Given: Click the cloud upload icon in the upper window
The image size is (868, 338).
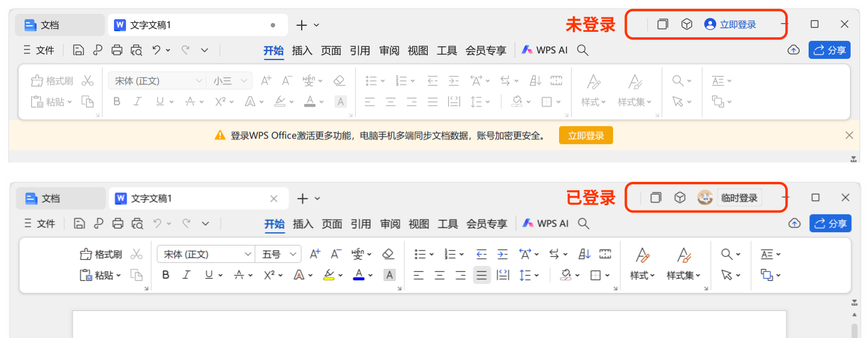Looking at the screenshot, I should point(794,50).
